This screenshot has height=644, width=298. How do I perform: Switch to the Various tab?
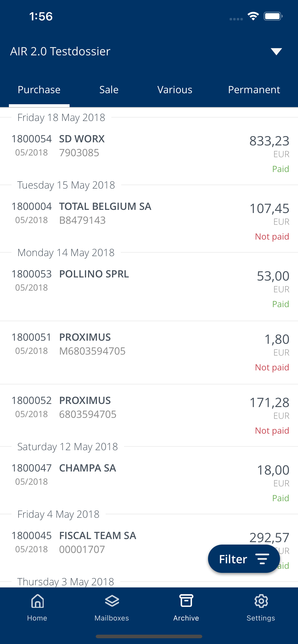[x=175, y=90]
